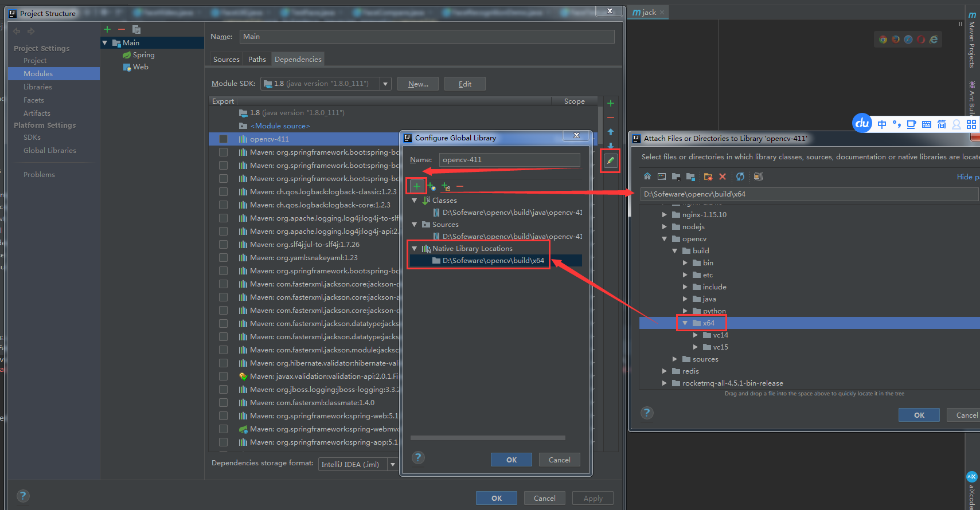Click the module directory icon in Attach Files
Viewport: 980px width, 510px height.
pyautogui.click(x=690, y=176)
